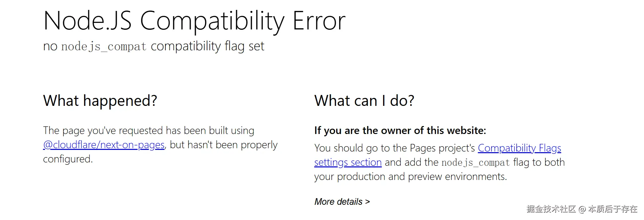This screenshot has height=220, width=644.
Task: Open the @cloudflare/next-on-pages link
Action: pos(104,145)
